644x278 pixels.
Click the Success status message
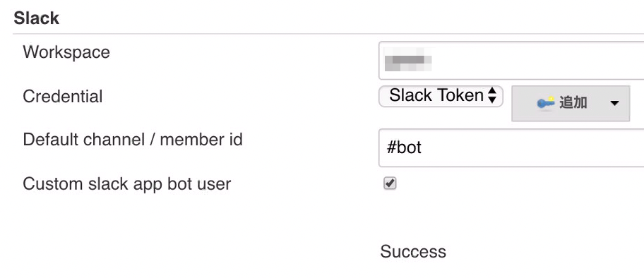point(413,252)
